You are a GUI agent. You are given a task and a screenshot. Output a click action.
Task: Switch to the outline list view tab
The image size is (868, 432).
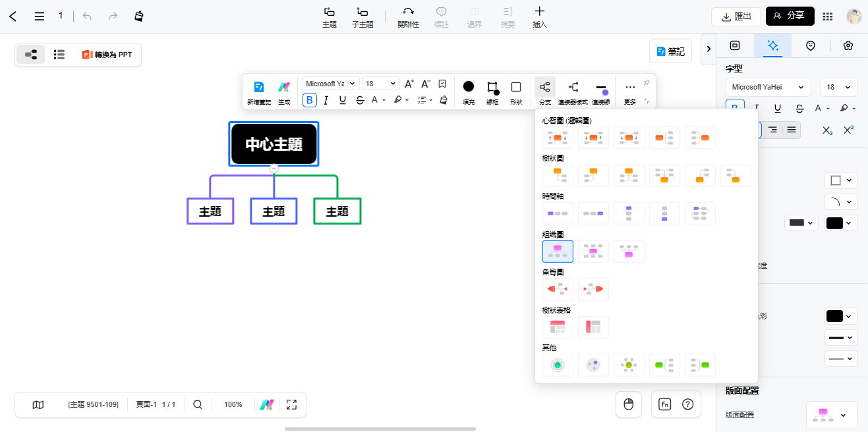pyautogui.click(x=59, y=55)
